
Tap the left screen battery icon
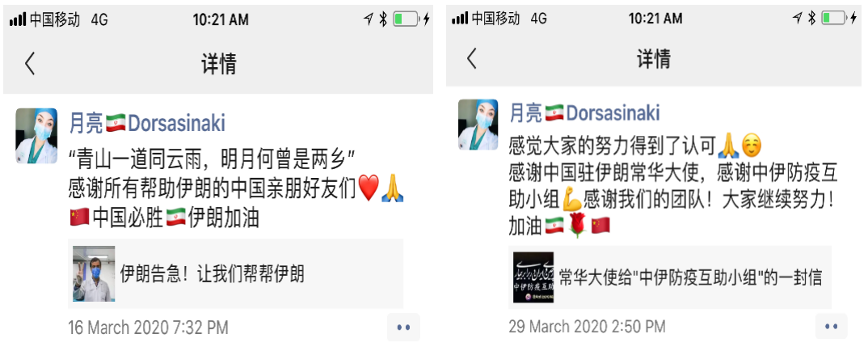click(x=407, y=19)
